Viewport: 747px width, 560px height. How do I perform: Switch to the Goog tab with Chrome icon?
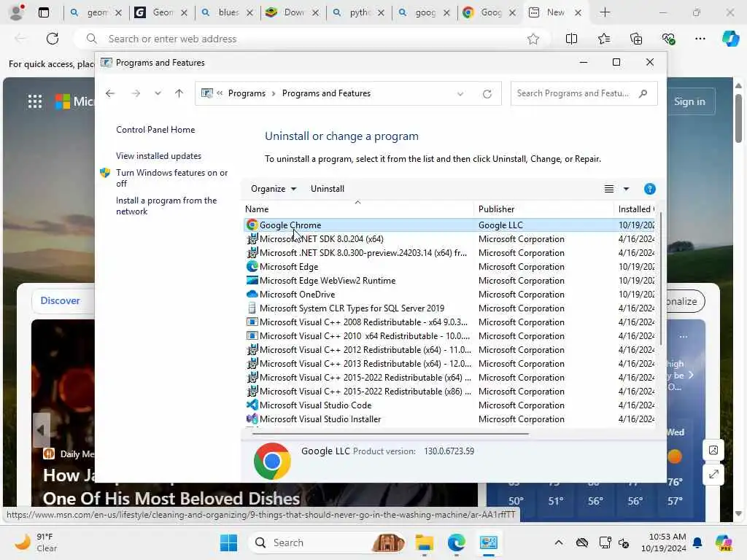pyautogui.click(x=489, y=13)
